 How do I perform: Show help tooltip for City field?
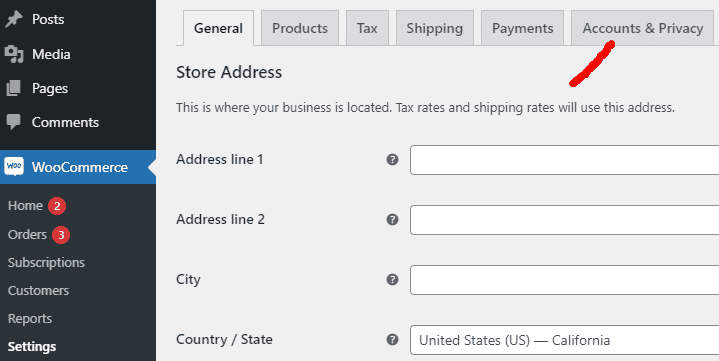pyautogui.click(x=392, y=280)
